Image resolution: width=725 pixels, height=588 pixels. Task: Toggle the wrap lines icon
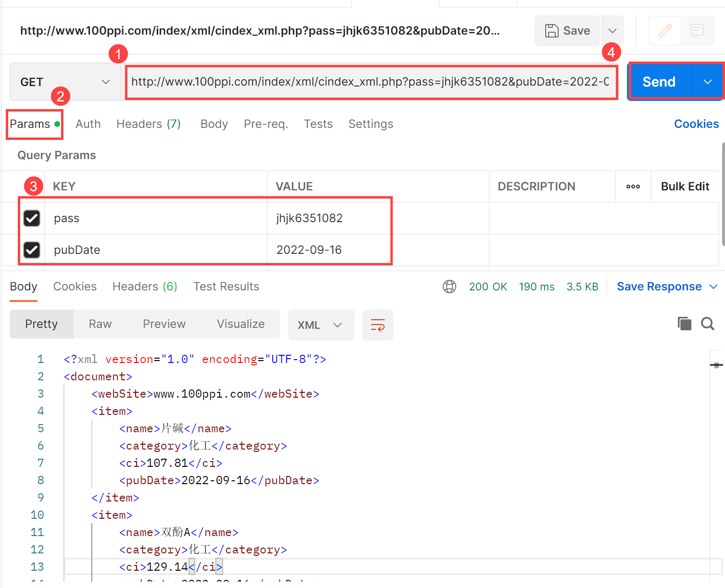[x=377, y=325]
